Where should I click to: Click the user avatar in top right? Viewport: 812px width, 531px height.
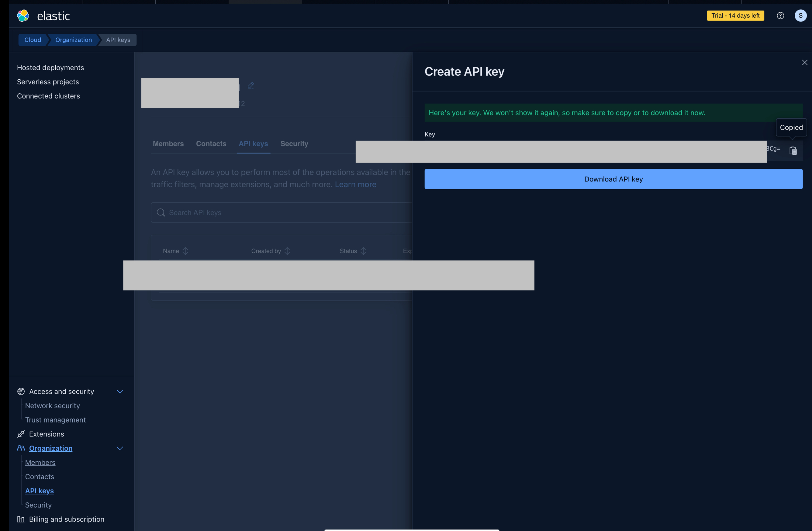point(801,15)
